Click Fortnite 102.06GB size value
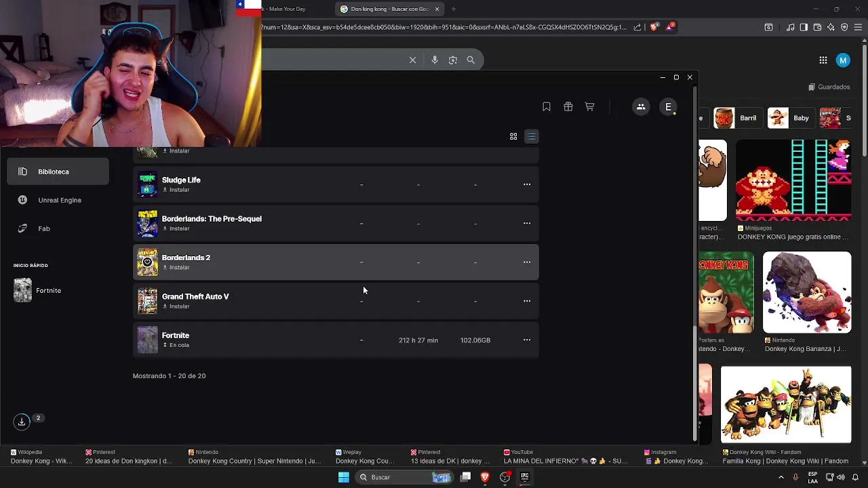Viewport: 868px width, 488px height. pyautogui.click(x=475, y=340)
